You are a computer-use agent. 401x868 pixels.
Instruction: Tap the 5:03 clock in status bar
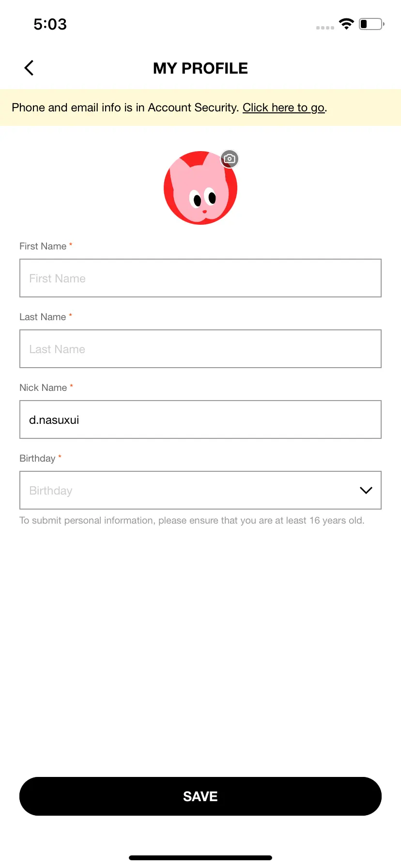[50, 24]
